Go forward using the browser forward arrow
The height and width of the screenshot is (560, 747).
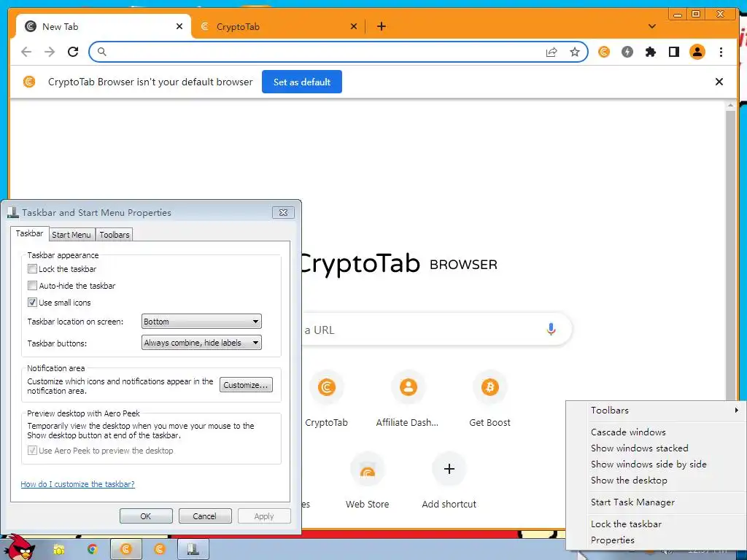(x=50, y=52)
